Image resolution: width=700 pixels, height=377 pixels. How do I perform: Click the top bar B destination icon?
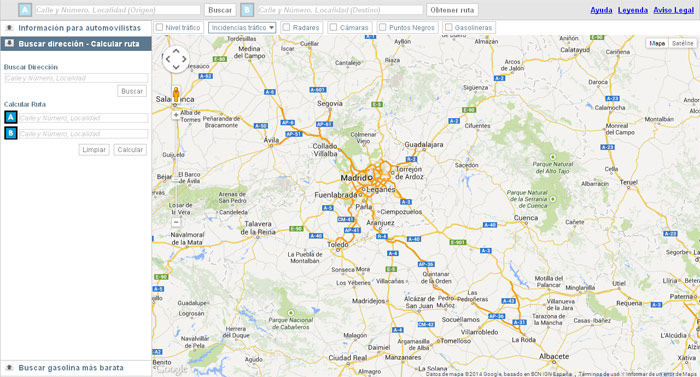coord(247,10)
